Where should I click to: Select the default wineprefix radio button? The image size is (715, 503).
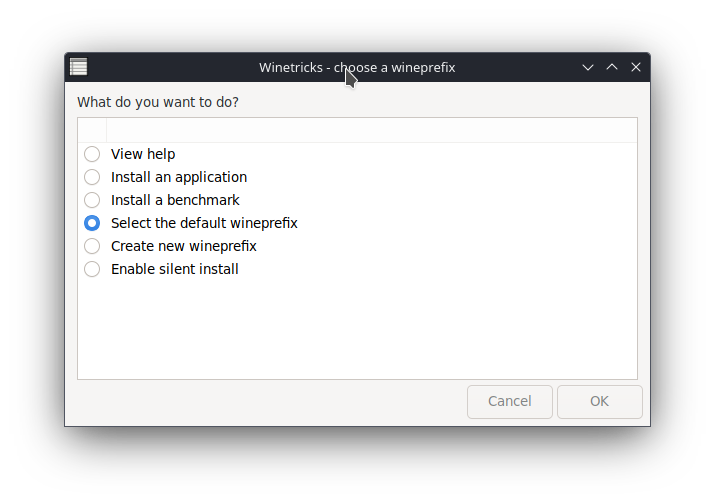coord(92,223)
